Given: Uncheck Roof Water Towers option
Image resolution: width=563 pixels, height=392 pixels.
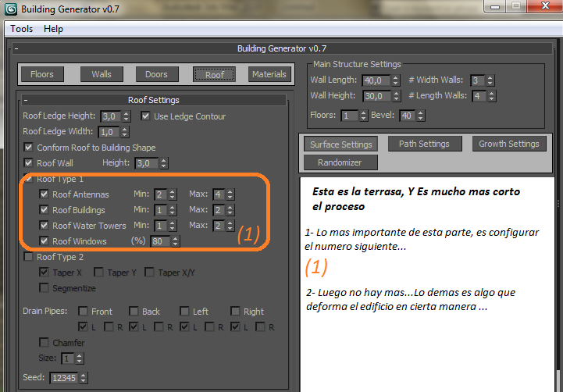Looking at the screenshot, I should click(45, 226).
